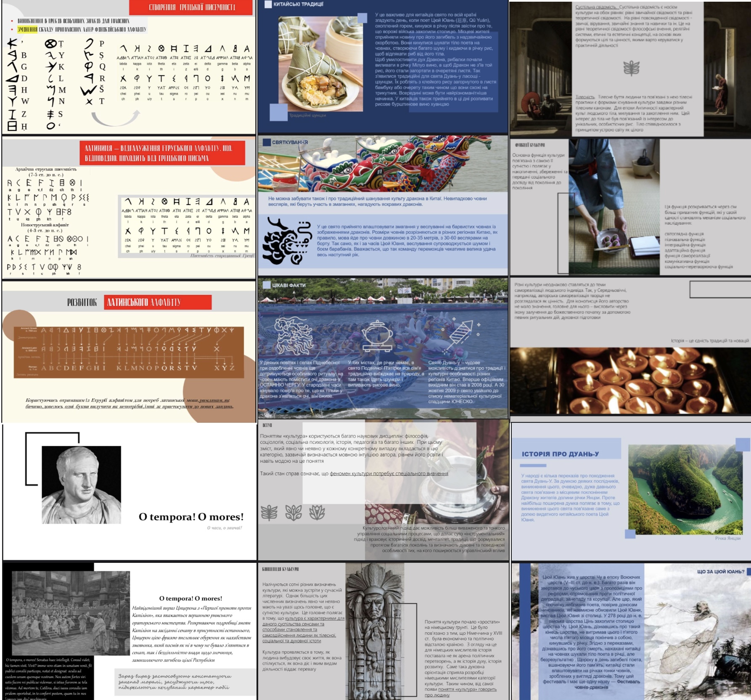Click the red 'Створення грецької писемності' title banner
Image resolution: width=751 pixels, height=700 pixels.
[x=192, y=8]
